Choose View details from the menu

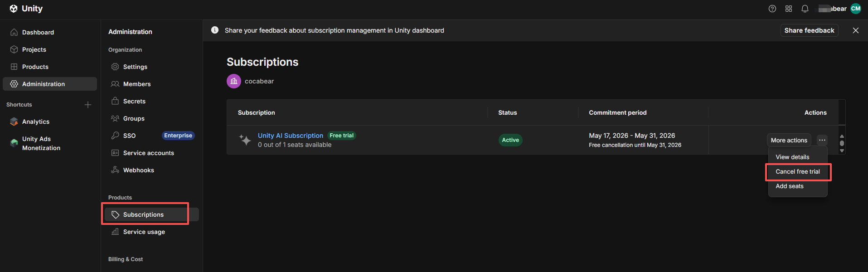click(x=798, y=157)
